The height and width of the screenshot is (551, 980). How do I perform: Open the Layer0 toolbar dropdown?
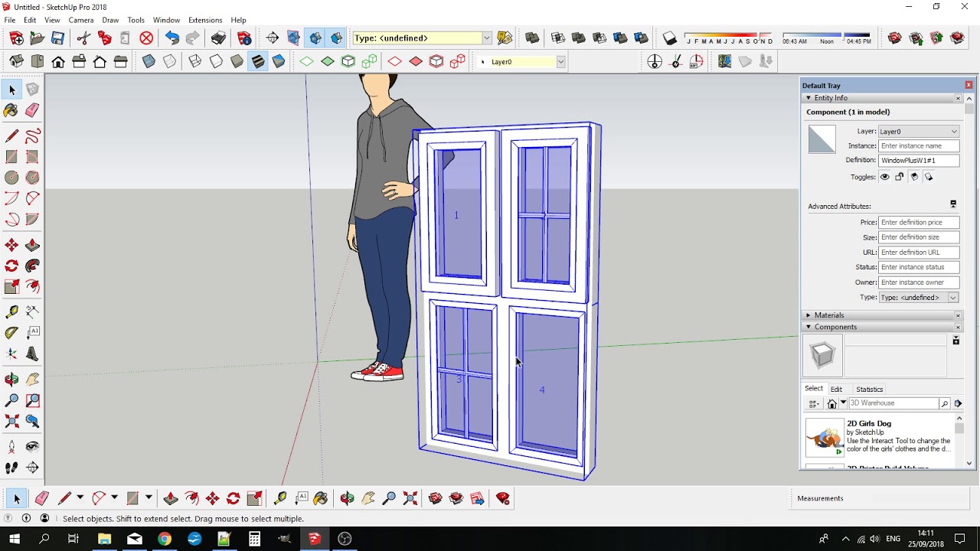coord(560,61)
